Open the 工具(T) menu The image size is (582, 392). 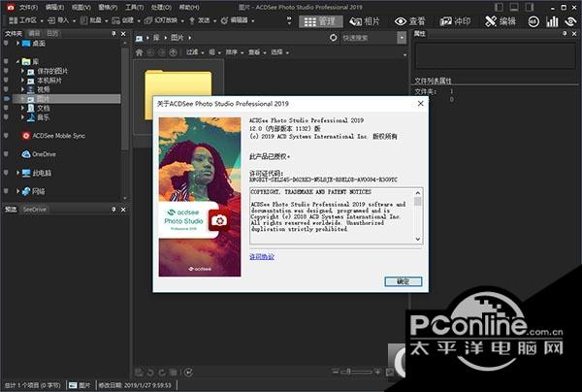[135, 8]
